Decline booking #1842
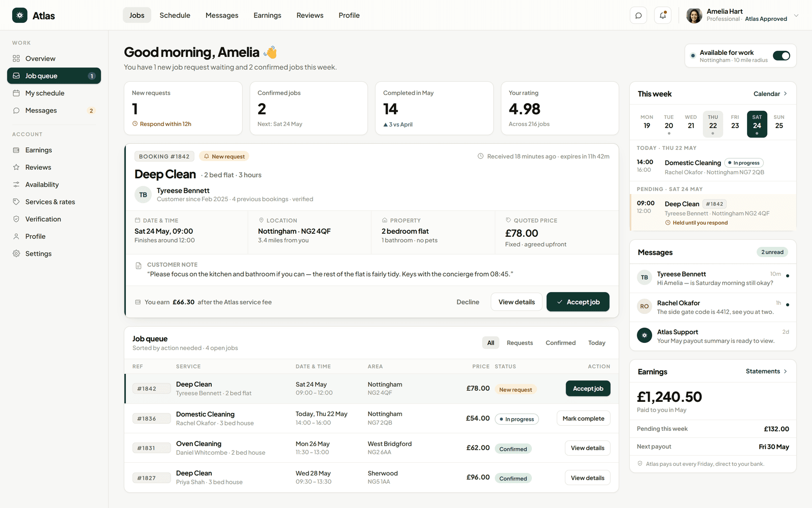 tap(468, 302)
